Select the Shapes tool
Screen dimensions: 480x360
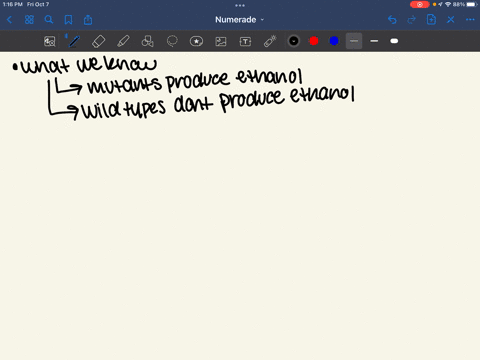(x=148, y=41)
